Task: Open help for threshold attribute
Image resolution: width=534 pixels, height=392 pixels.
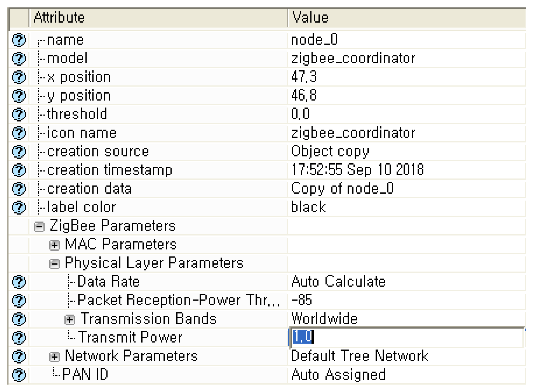Action: click(19, 114)
